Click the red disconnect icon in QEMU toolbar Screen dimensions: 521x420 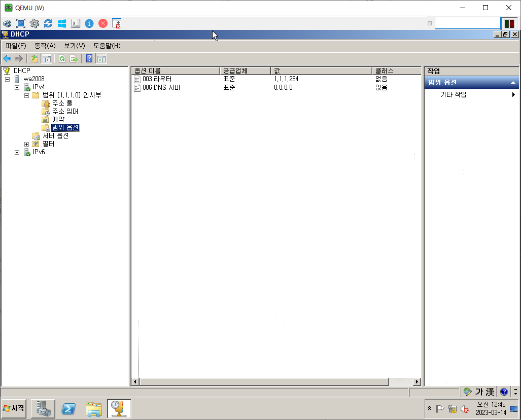[103, 23]
